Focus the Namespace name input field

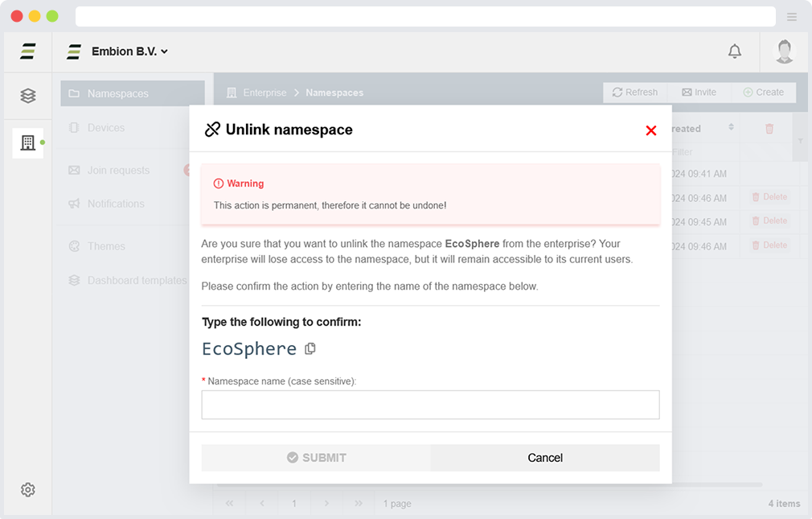coord(430,405)
